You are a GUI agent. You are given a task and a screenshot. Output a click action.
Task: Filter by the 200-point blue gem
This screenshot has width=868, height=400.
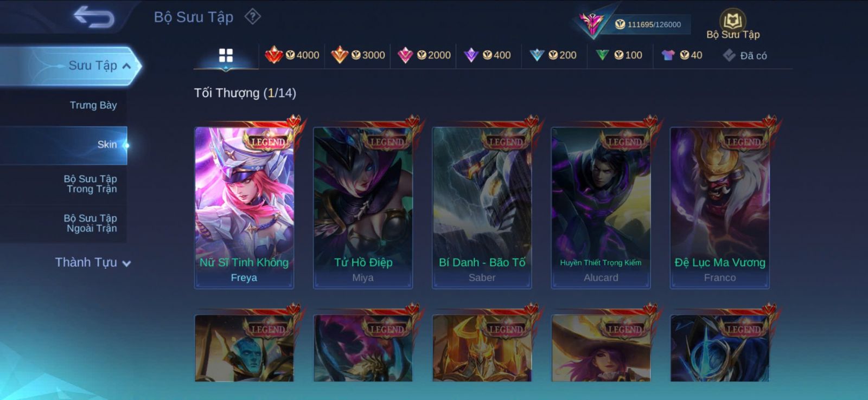[553, 55]
